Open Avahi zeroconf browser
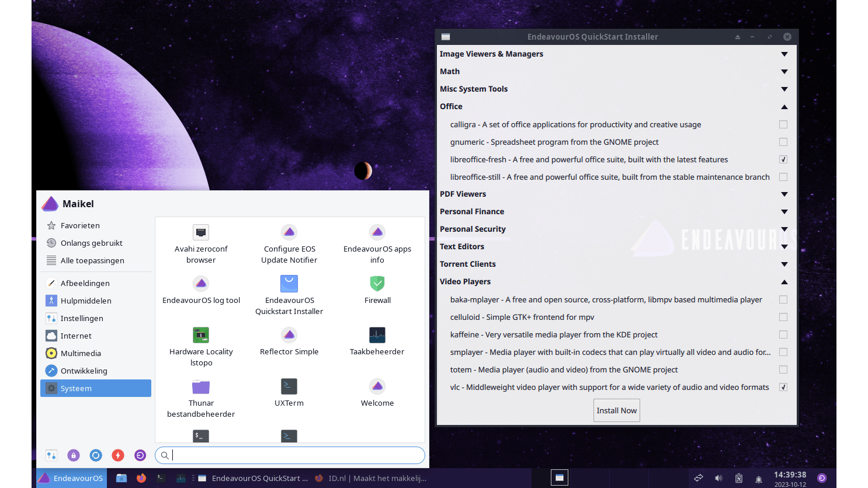The image size is (868, 488). [x=201, y=233]
